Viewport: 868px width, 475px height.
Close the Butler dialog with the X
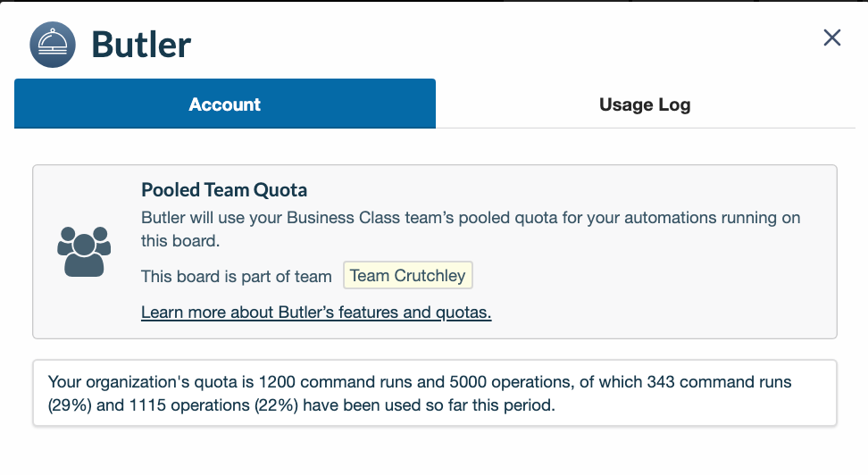click(x=832, y=37)
